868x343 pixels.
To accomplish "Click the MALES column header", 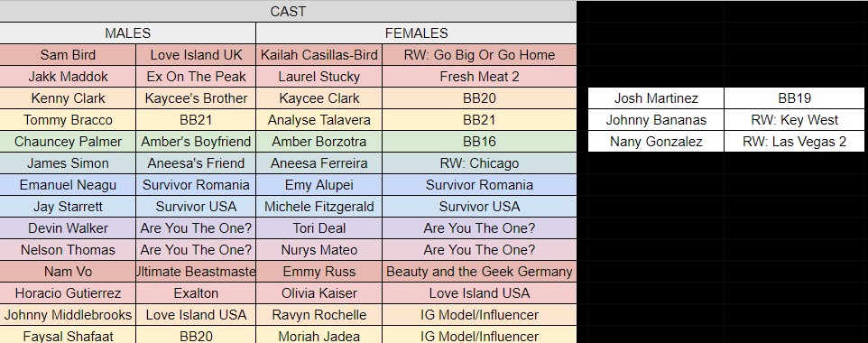I will (x=128, y=33).
